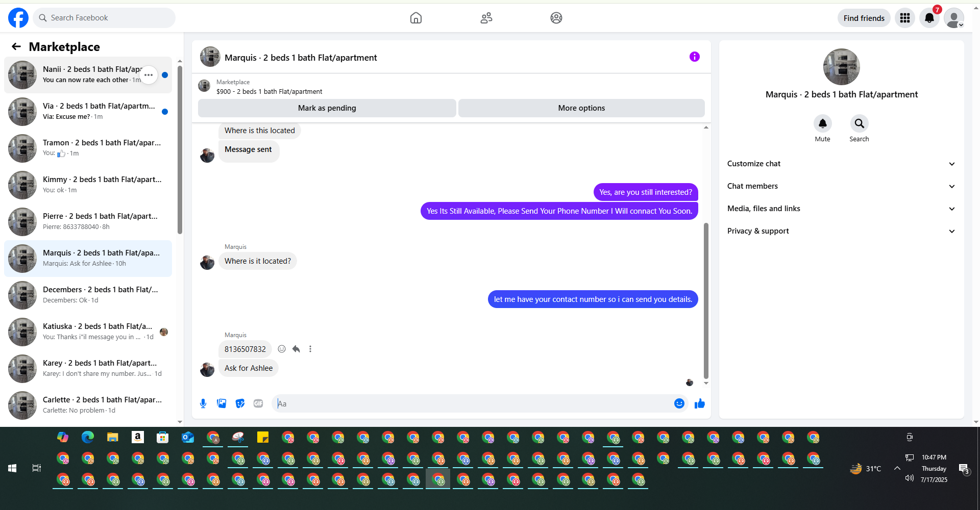Expand the Chat members section
Screen dimensions: 980x510
point(842,186)
